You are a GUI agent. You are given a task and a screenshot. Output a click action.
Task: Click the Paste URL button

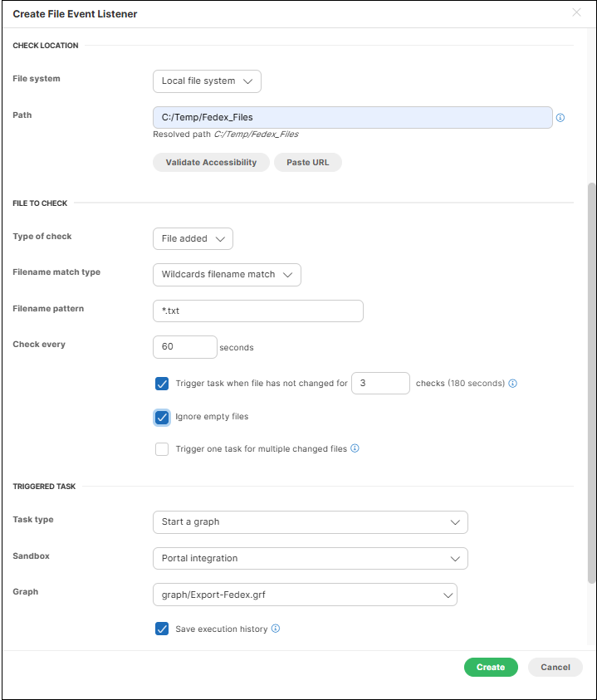(x=307, y=163)
